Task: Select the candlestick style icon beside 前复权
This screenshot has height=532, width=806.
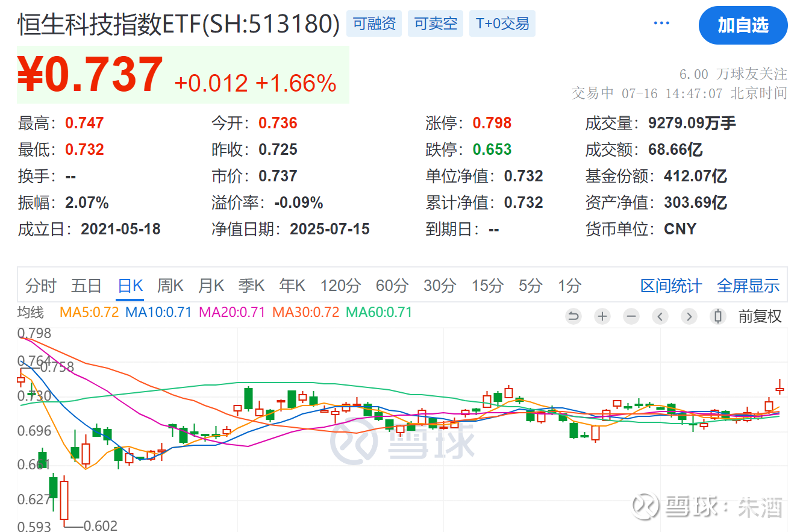Action: [717, 316]
